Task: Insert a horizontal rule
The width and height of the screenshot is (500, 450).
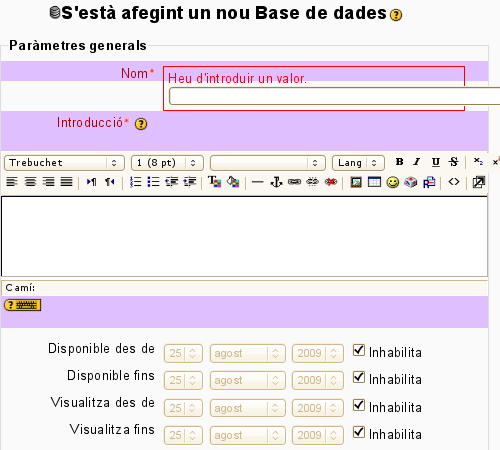Action: (x=258, y=182)
